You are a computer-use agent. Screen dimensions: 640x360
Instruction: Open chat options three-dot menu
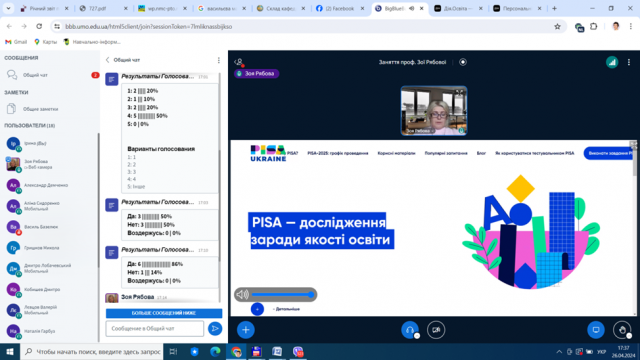(219, 60)
